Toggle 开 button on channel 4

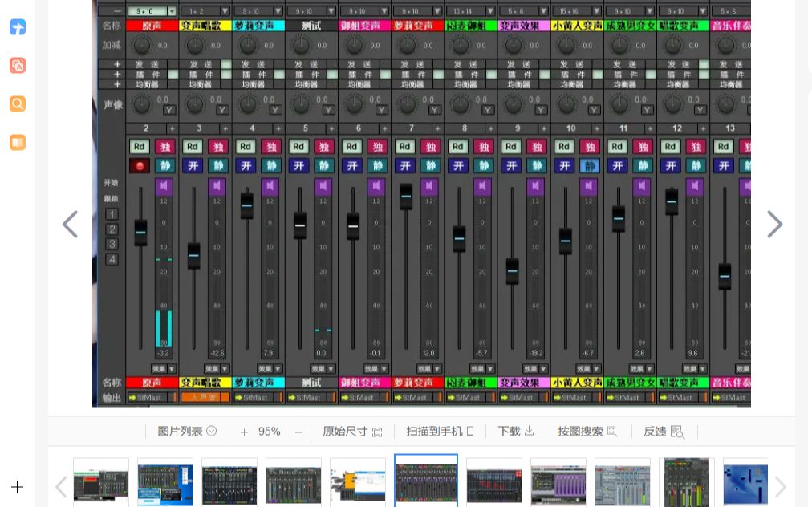click(x=246, y=166)
